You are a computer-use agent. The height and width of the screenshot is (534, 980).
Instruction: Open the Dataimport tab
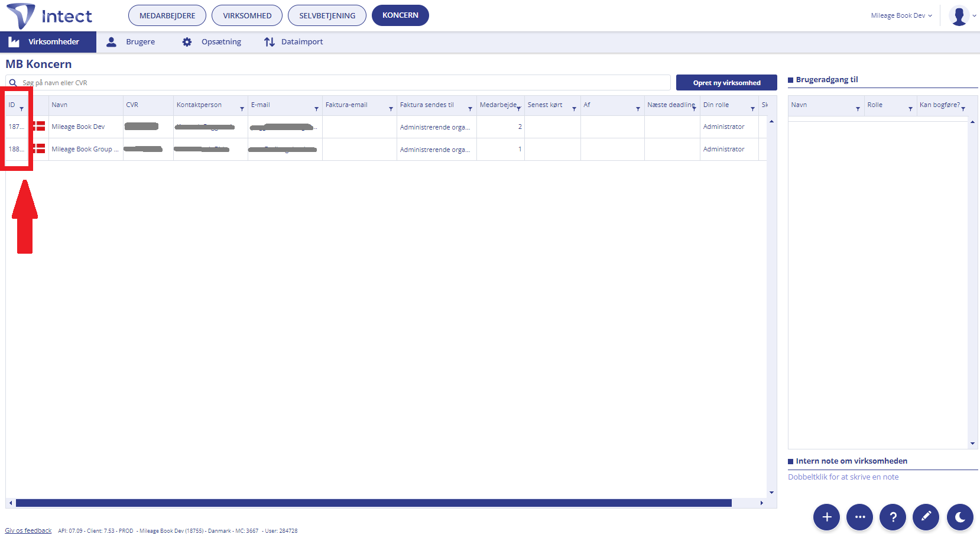coord(294,42)
